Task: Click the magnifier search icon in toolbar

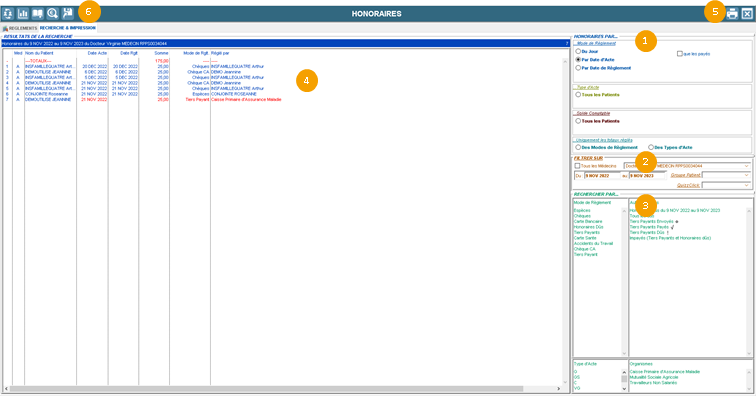Action: [x=53, y=14]
